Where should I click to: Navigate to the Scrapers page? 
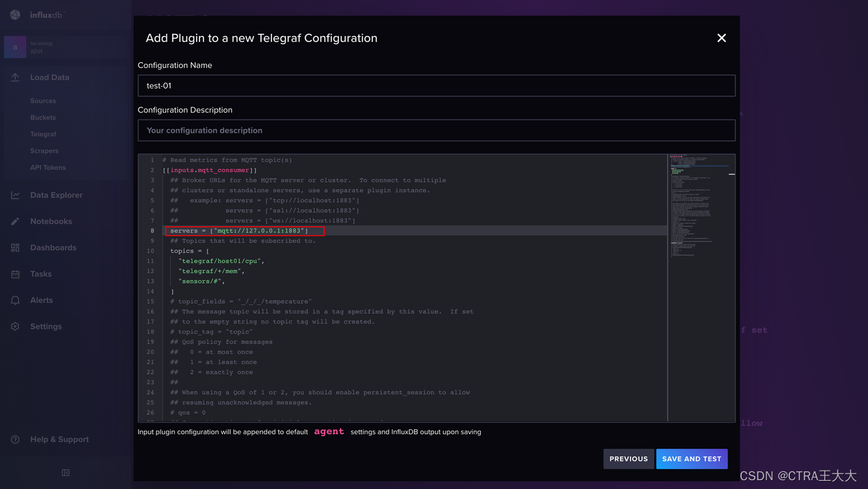click(x=43, y=151)
